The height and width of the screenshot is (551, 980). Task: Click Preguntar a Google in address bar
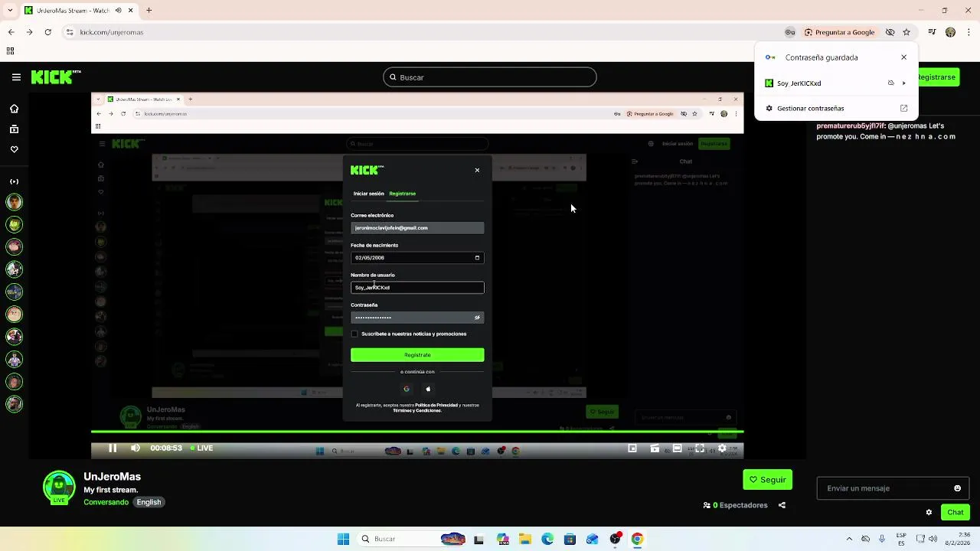coord(839,32)
